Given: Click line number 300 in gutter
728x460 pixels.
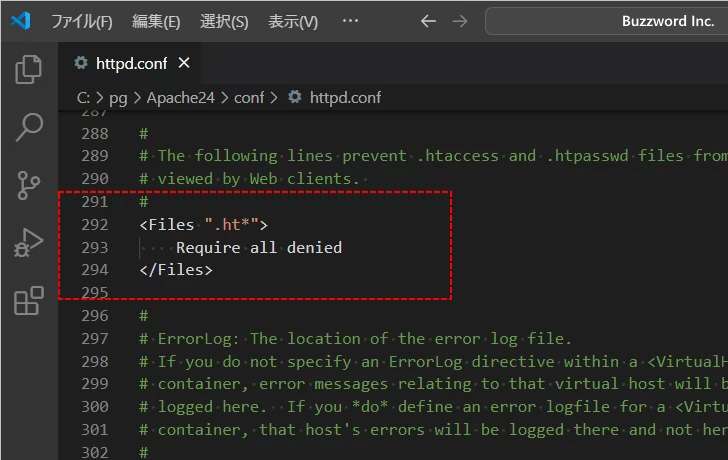Looking at the screenshot, I should click(95, 407).
